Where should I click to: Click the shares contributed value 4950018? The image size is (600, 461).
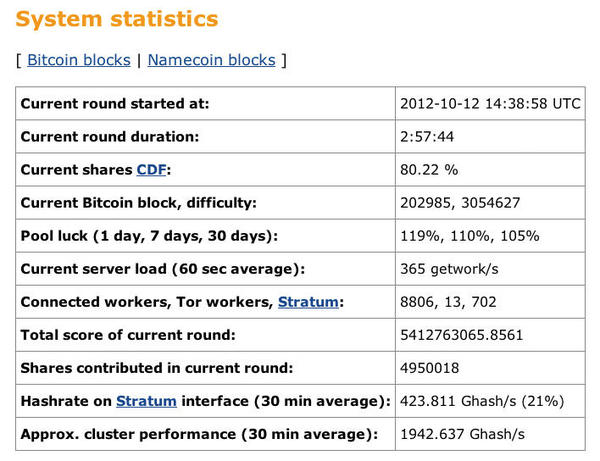click(x=430, y=368)
